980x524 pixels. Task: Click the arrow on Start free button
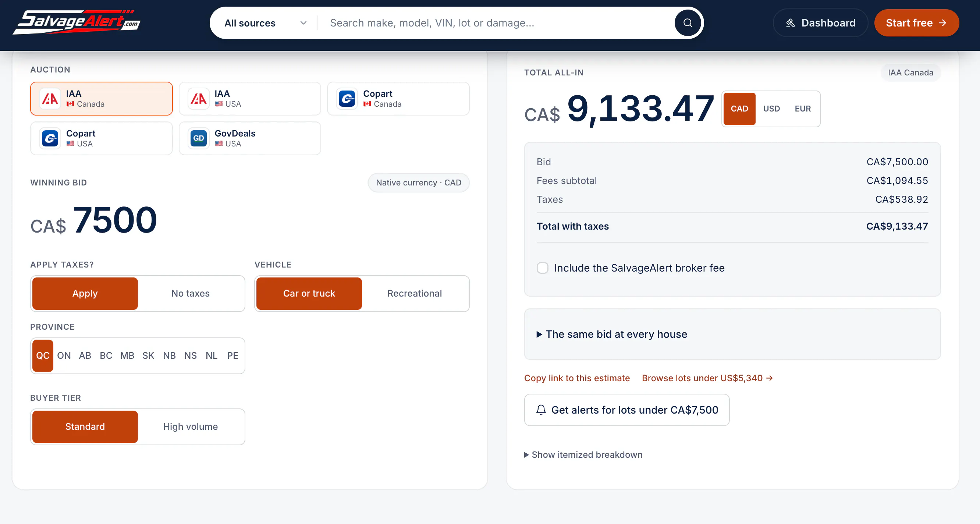click(x=942, y=23)
